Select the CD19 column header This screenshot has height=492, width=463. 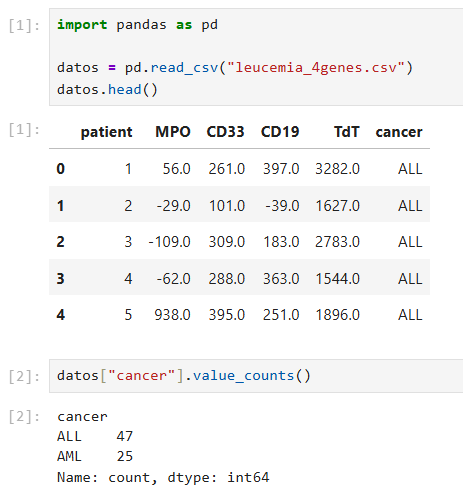pyautogui.click(x=280, y=132)
